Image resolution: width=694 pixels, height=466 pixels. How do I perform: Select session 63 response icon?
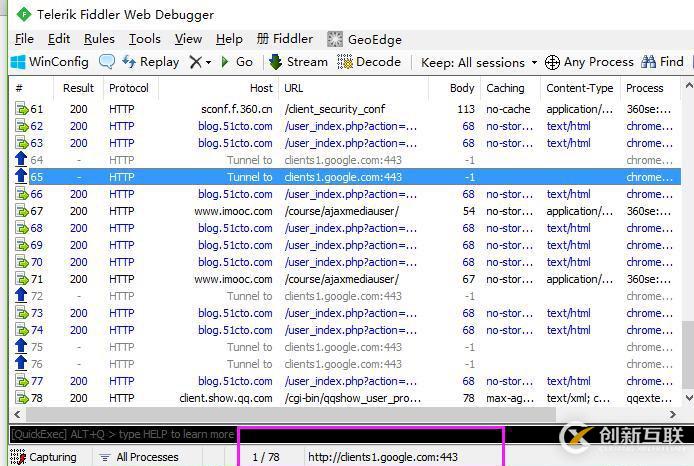(22, 143)
